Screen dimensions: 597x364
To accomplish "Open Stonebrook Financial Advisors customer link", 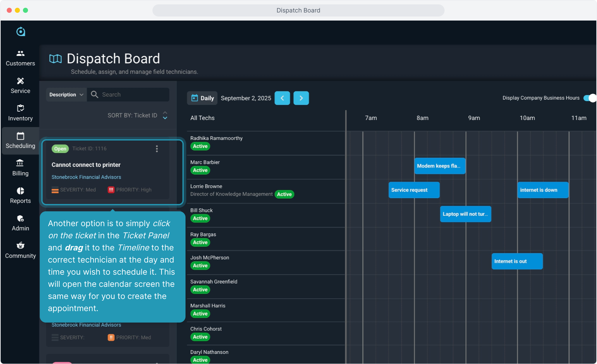I will (86, 177).
